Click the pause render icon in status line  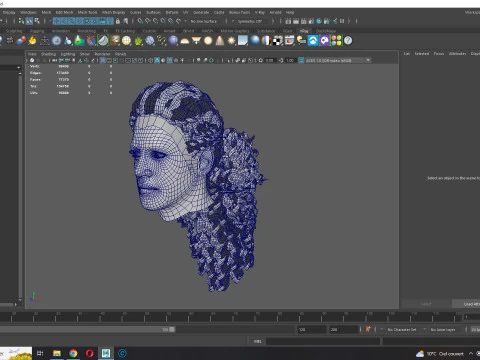pyautogui.click(x=342, y=21)
